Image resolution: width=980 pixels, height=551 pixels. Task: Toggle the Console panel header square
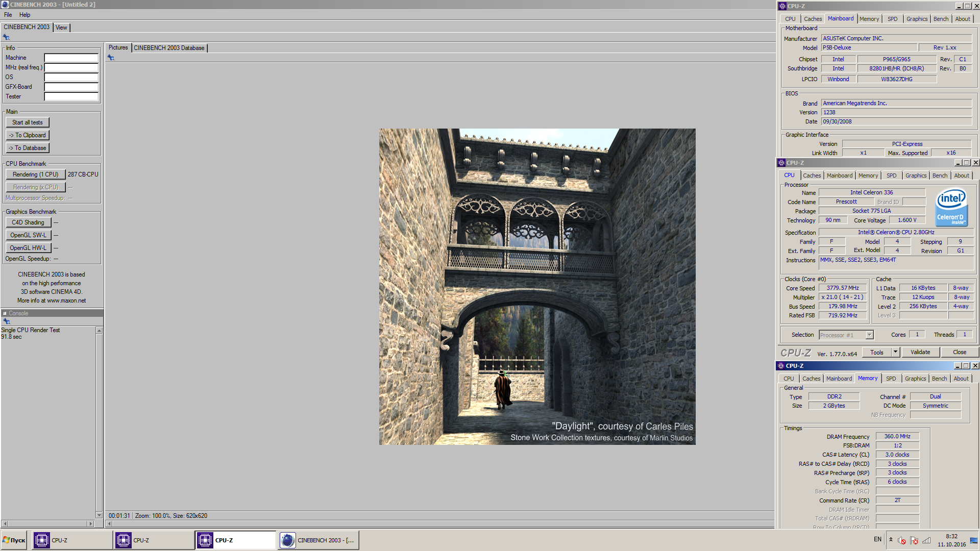(x=5, y=313)
